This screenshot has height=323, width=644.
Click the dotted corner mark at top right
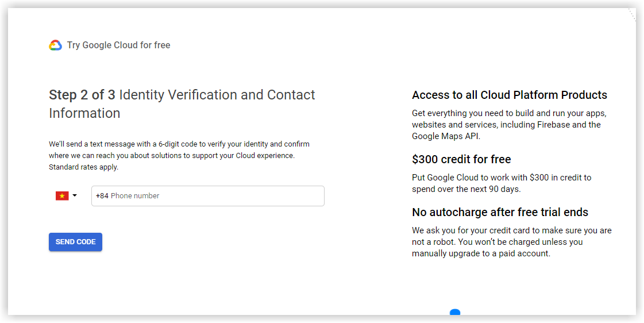click(632, 14)
